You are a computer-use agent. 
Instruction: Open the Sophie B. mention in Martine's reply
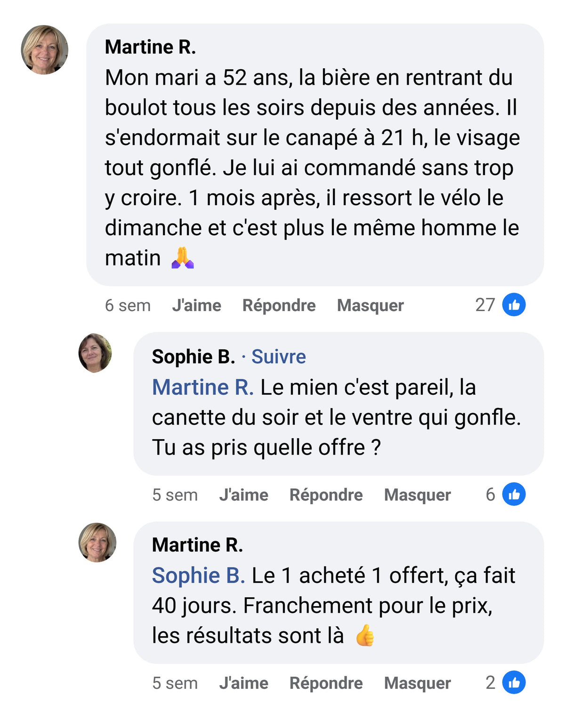198,576
